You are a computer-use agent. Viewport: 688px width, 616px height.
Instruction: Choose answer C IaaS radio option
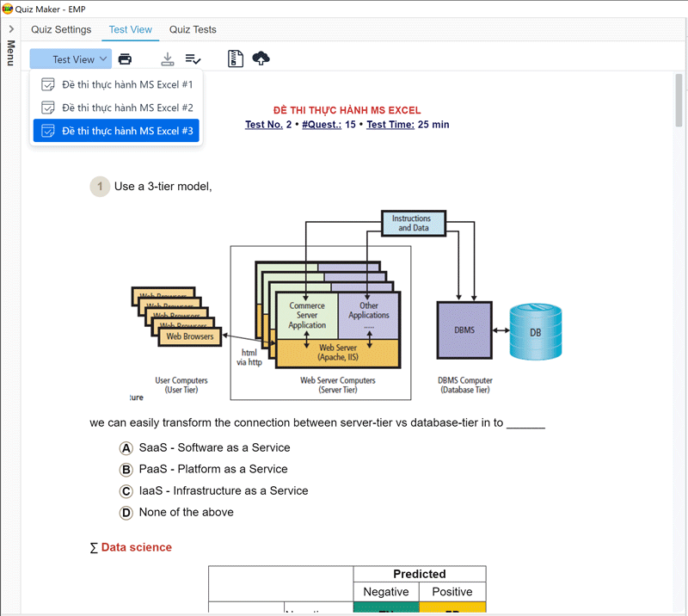coord(126,491)
